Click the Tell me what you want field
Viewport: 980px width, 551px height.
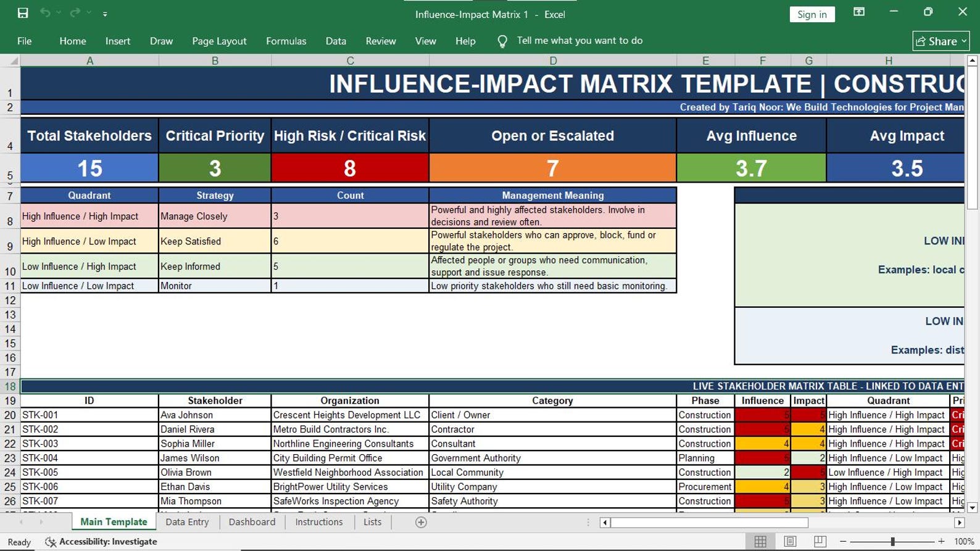coord(579,41)
